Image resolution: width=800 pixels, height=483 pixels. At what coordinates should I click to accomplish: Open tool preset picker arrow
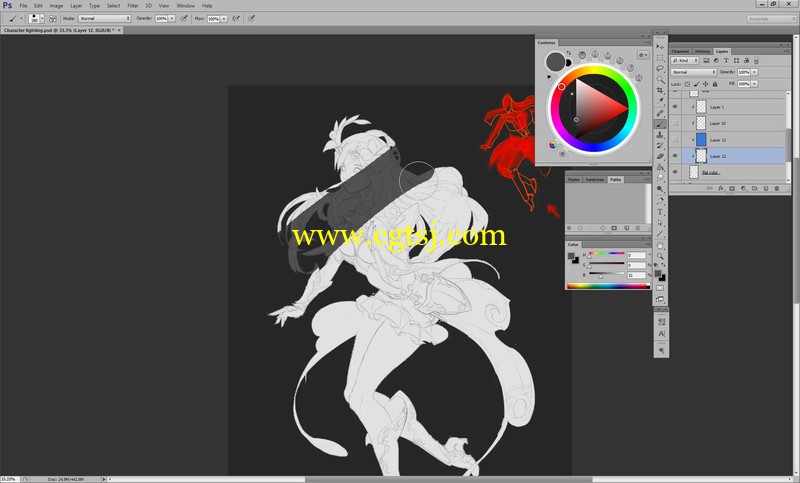(x=21, y=18)
